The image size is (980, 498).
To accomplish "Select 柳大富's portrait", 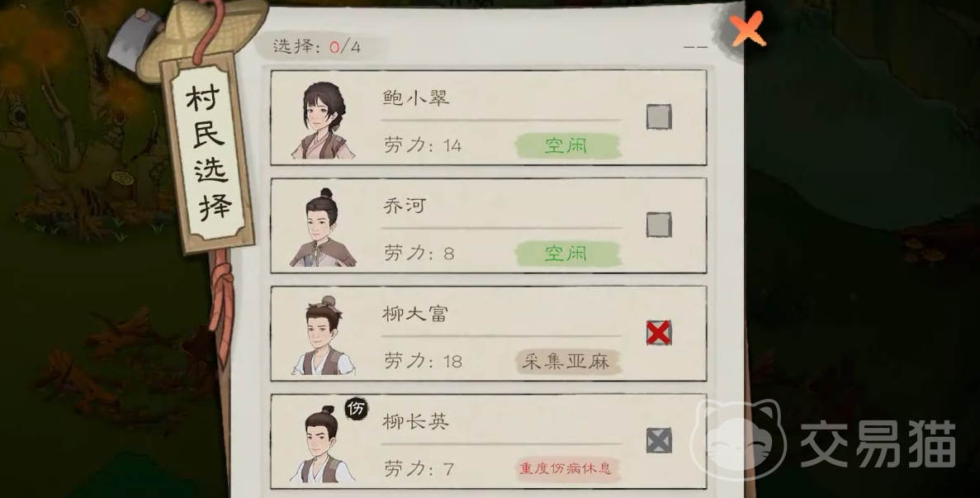I will (323, 336).
